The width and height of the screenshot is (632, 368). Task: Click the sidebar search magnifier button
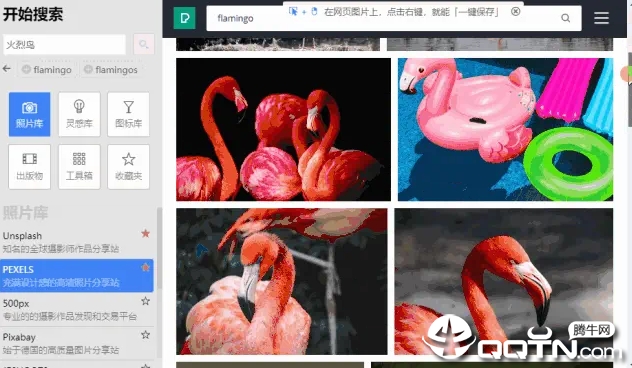[x=143, y=44]
